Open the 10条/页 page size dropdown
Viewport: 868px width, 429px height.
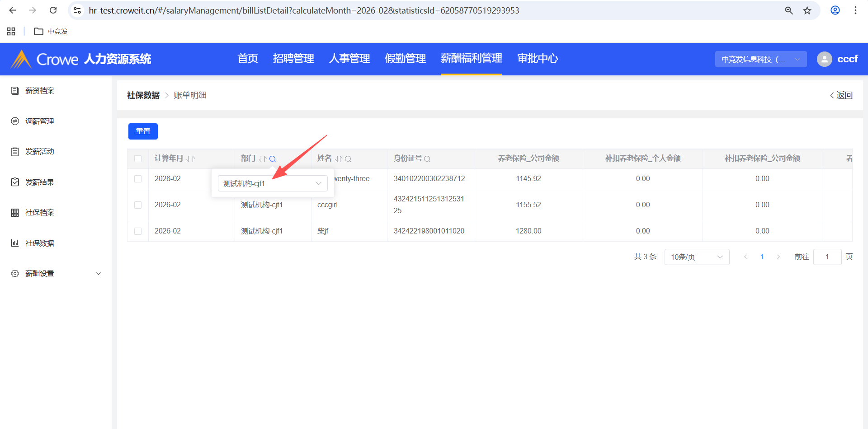click(x=696, y=257)
